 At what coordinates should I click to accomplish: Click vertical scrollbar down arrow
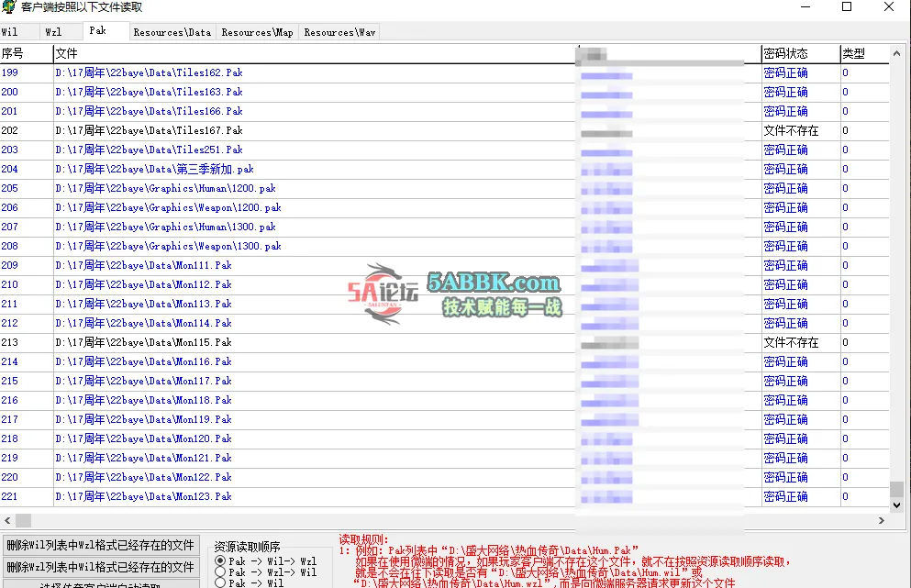tap(896, 505)
